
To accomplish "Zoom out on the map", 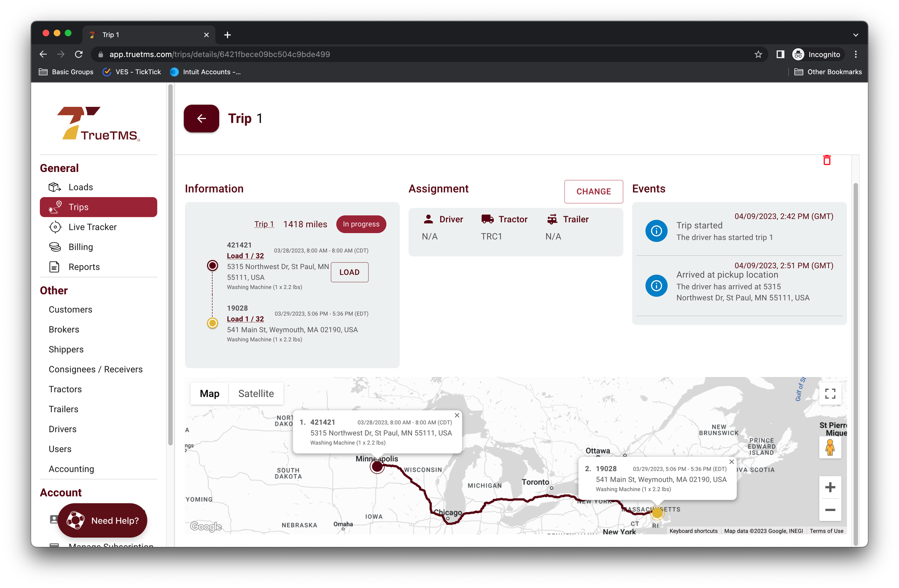I will click(830, 510).
